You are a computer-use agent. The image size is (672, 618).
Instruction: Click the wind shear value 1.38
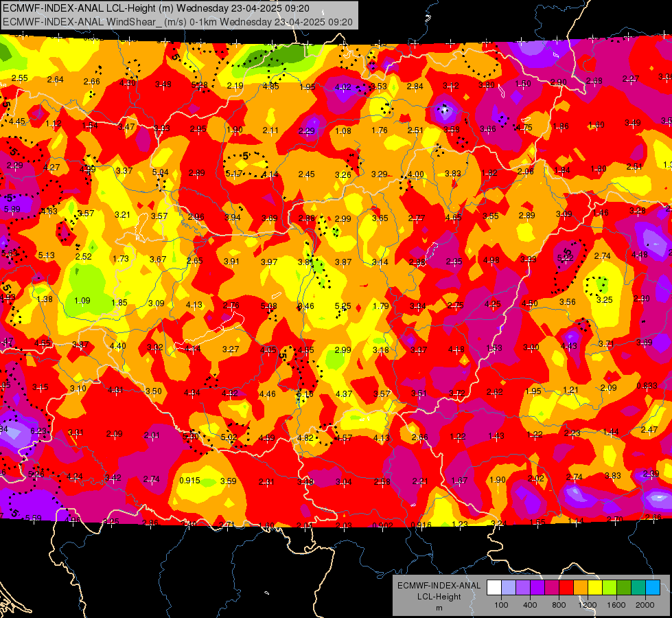(45, 299)
